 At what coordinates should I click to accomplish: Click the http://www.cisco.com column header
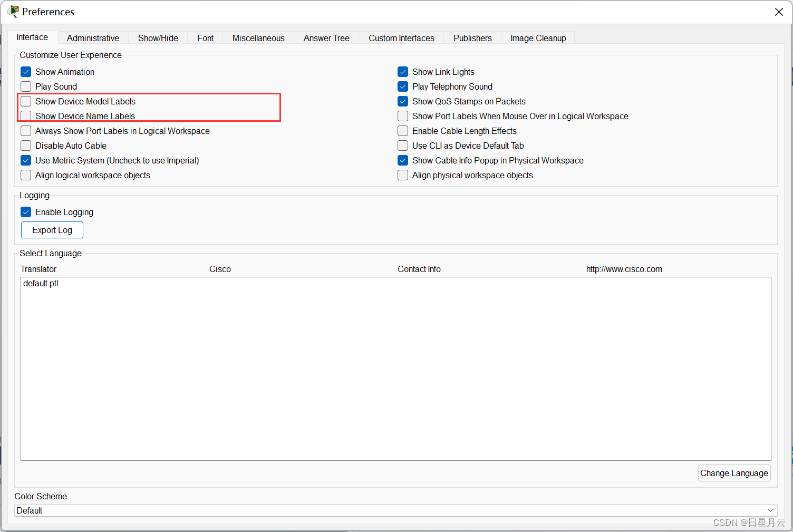coord(624,269)
